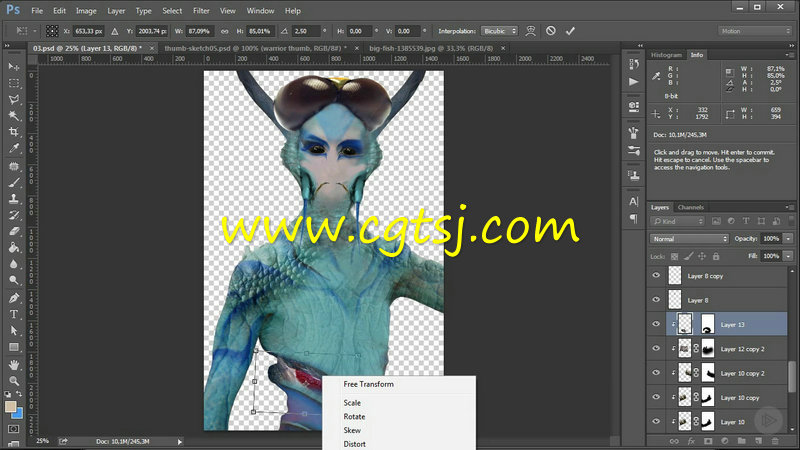Click the rotation angle input field
The image size is (800, 450).
point(305,31)
